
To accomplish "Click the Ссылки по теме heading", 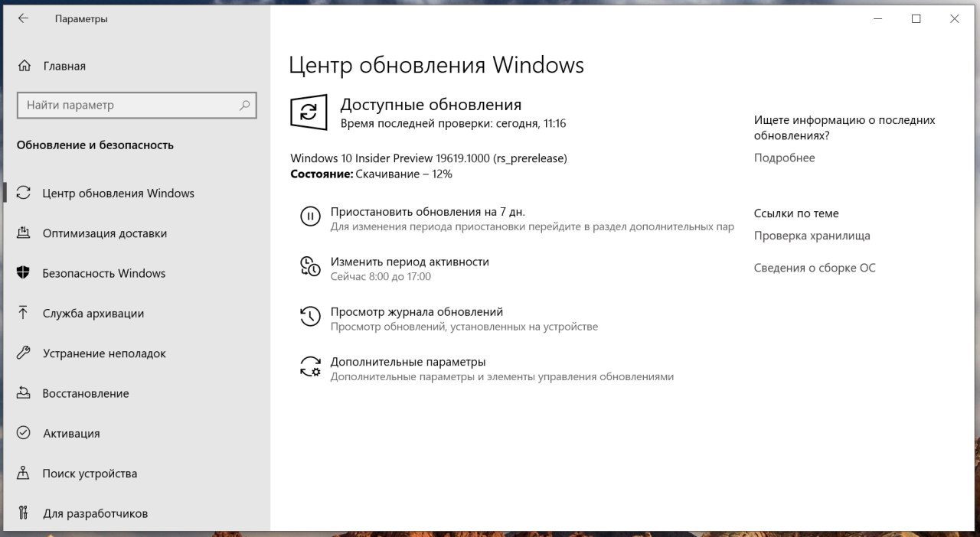I will pos(796,213).
